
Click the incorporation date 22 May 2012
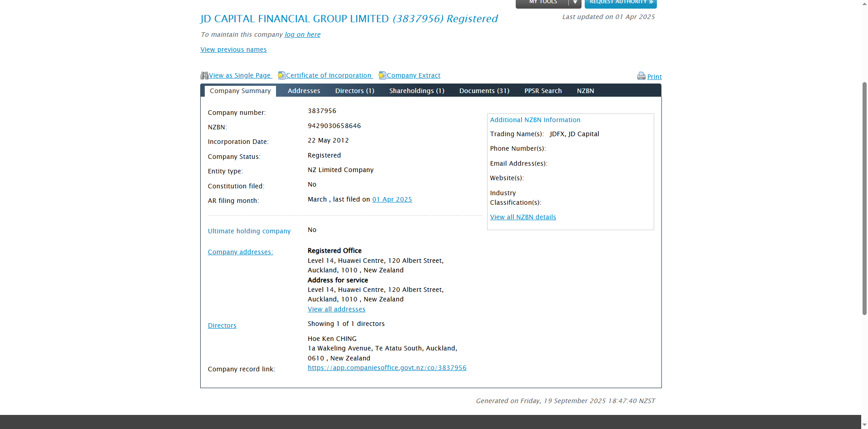tap(328, 140)
